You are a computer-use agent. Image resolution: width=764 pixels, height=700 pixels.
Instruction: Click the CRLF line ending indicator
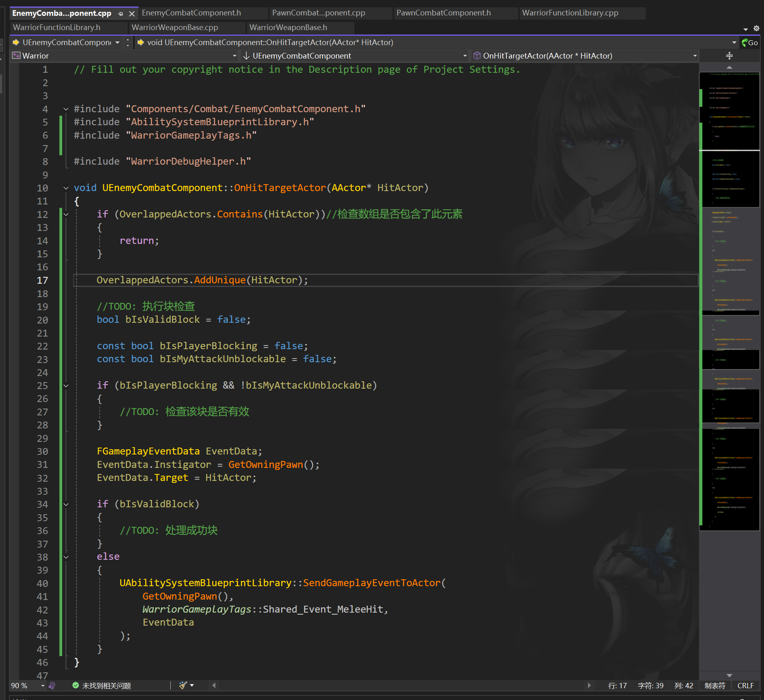click(x=746, y=686)
